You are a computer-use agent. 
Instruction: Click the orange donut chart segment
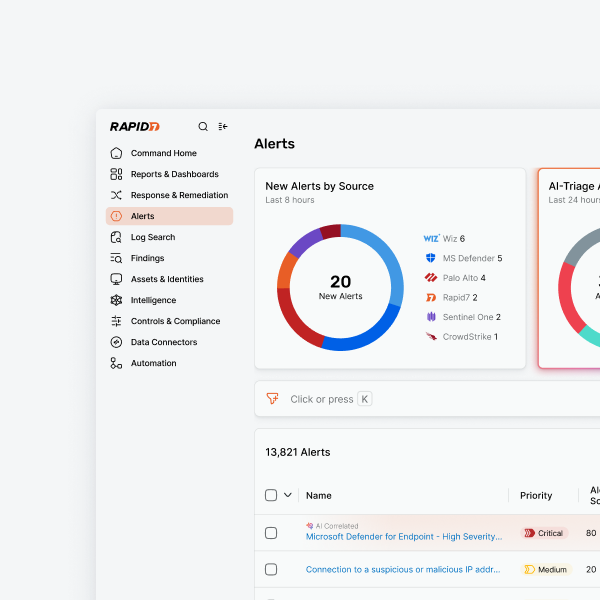[x=286, y=270]
